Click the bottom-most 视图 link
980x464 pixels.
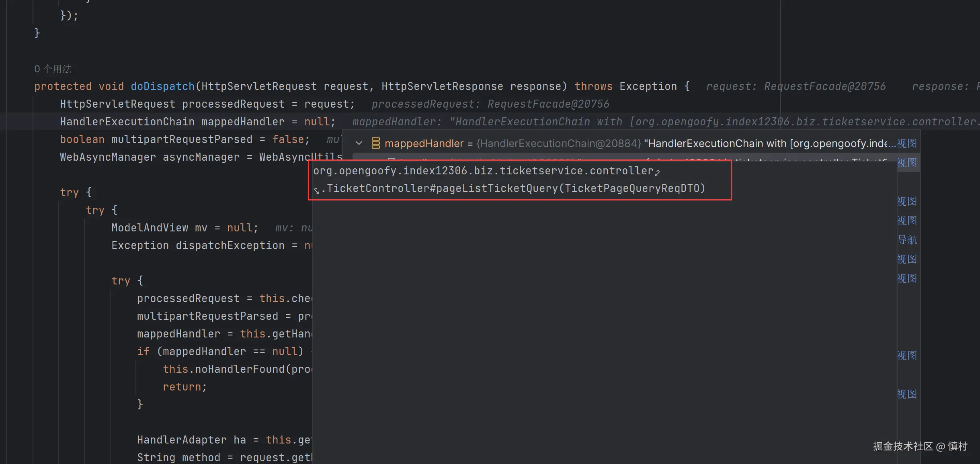pos(907,394)
